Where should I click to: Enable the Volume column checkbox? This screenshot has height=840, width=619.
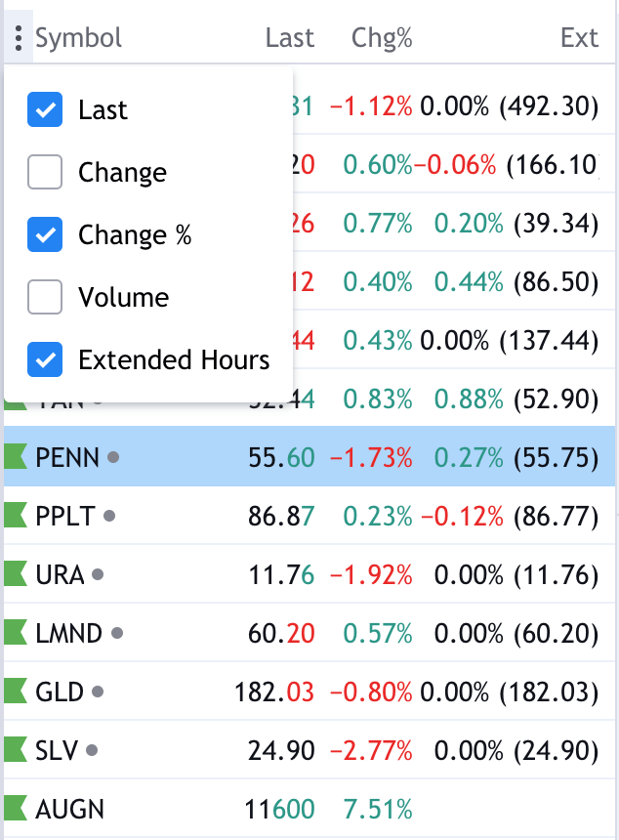pyautogui.click(x=45, y=297)
